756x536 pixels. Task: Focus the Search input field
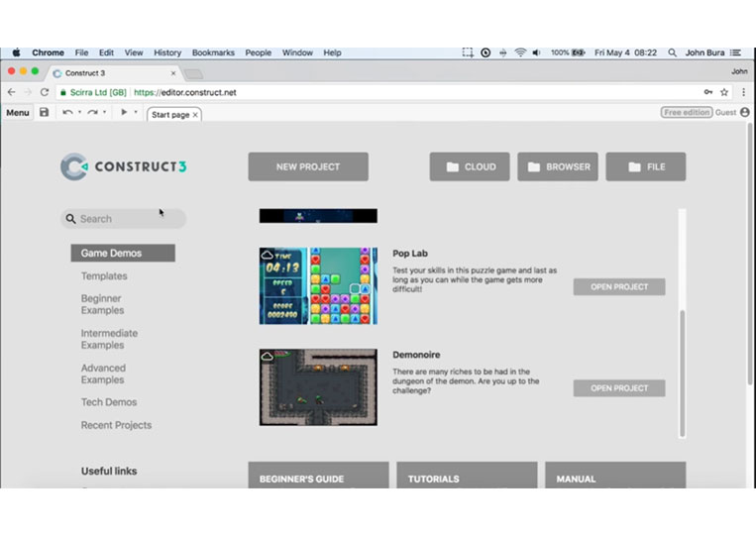pos(124,219)
